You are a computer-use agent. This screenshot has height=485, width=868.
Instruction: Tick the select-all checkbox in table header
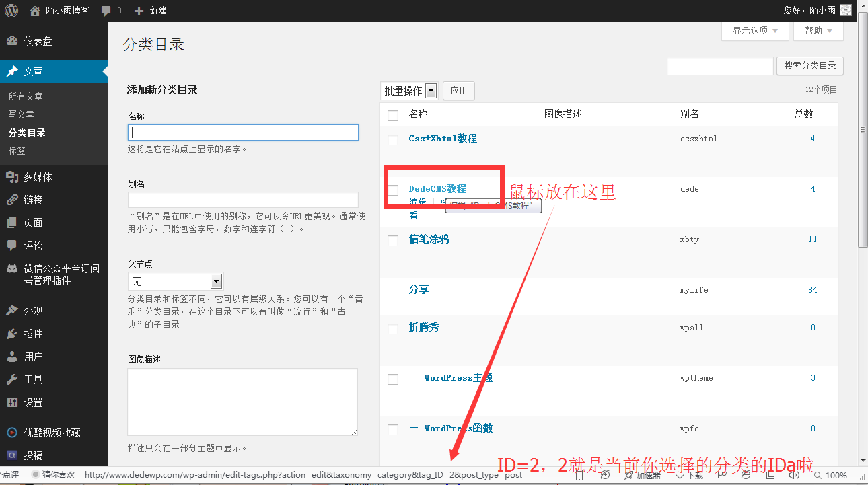click(393, 115)
